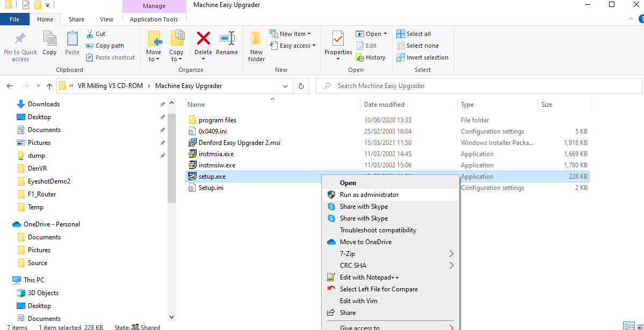This screenshot has width=644, height=330.
Task: Choose Edit with Notepad++
Action: point(390,277)
